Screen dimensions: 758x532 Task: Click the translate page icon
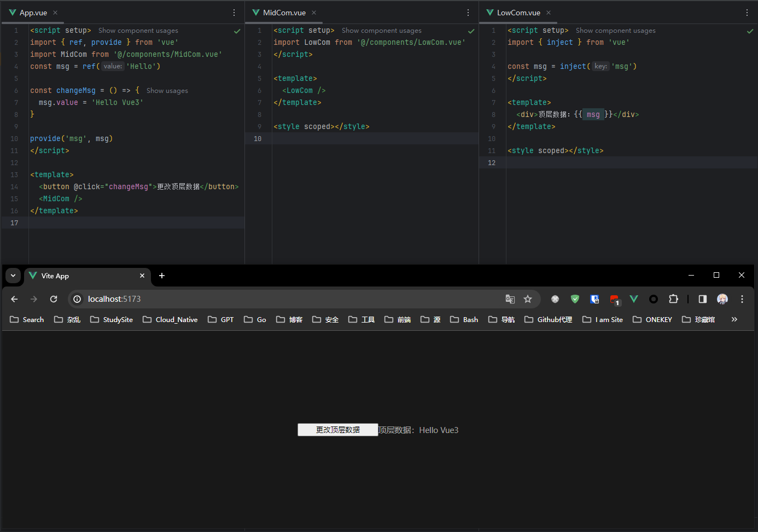click(510, 299)
